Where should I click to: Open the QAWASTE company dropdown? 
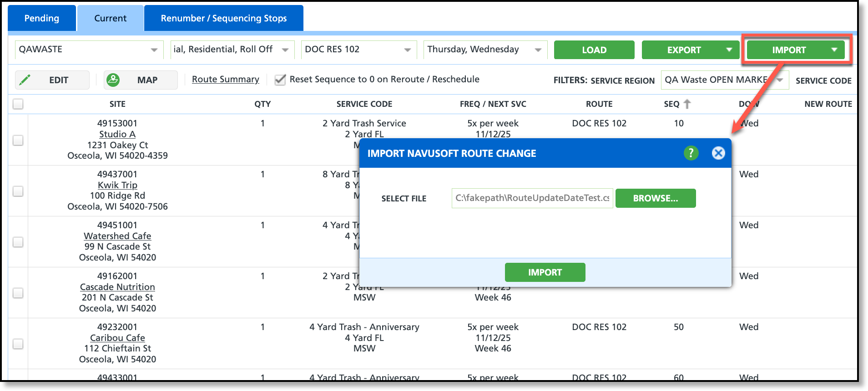tap(89, 50)
